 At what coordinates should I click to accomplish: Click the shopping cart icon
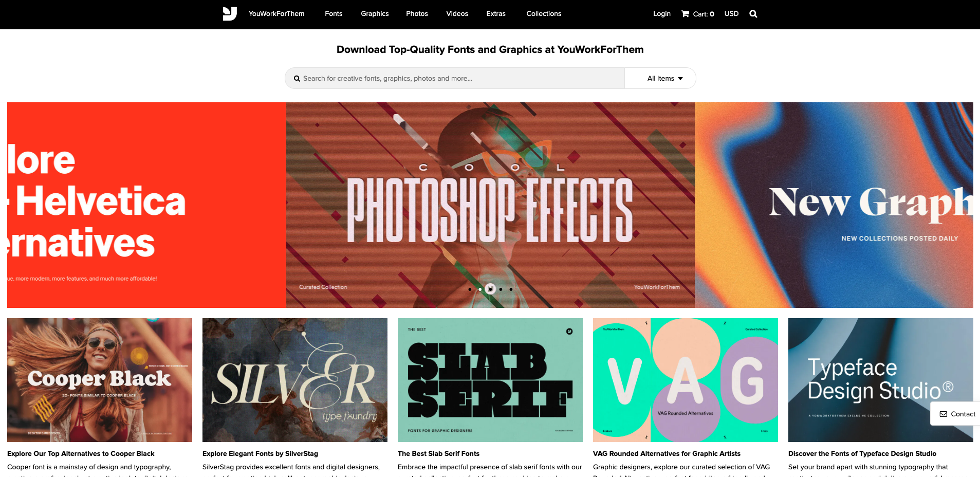click(x=685, y=14)
